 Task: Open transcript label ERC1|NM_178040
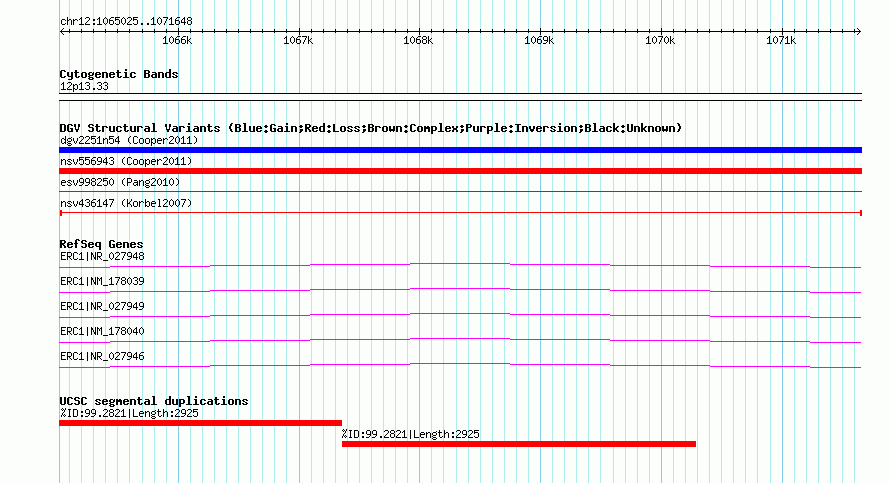102,331
